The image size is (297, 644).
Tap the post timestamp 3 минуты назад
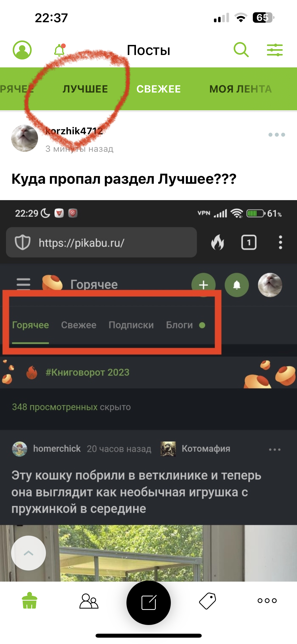point(79,149)
